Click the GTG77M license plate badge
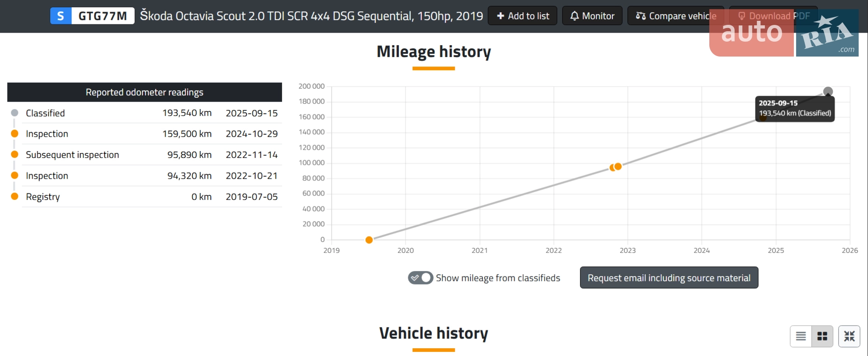Image resolution: width=868 pixels, height=356 pixels. (92, 16)
